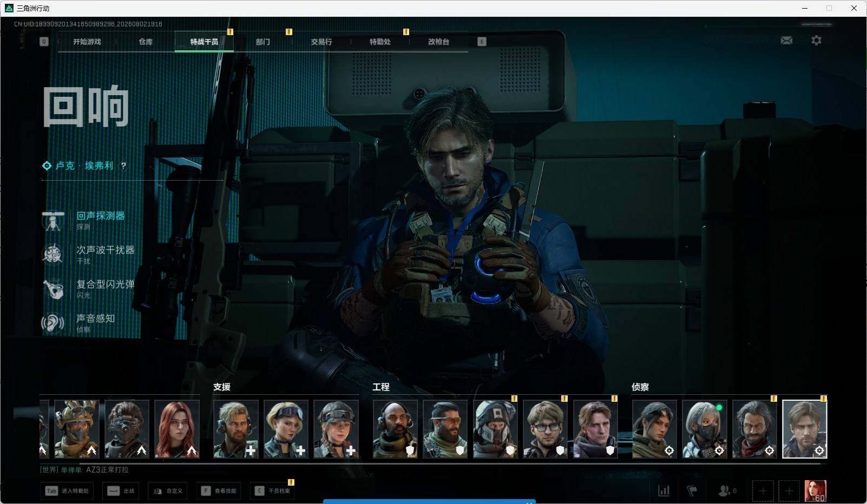867x504 pixels.
Task: Open the 干员档案 operator file button
Action: point(272,491)
